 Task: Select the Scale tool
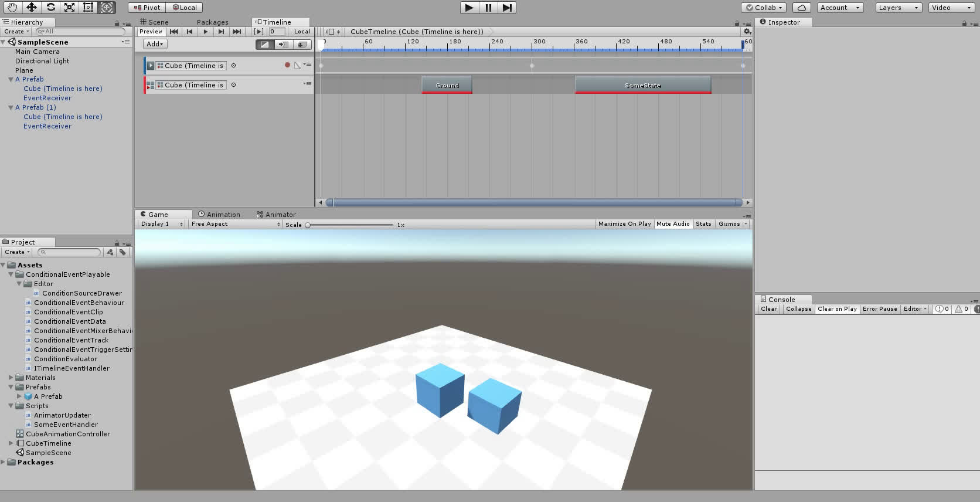point(70,8)
